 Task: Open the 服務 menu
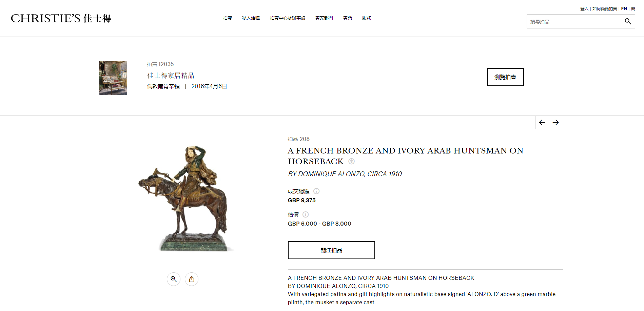click(367, 18)
